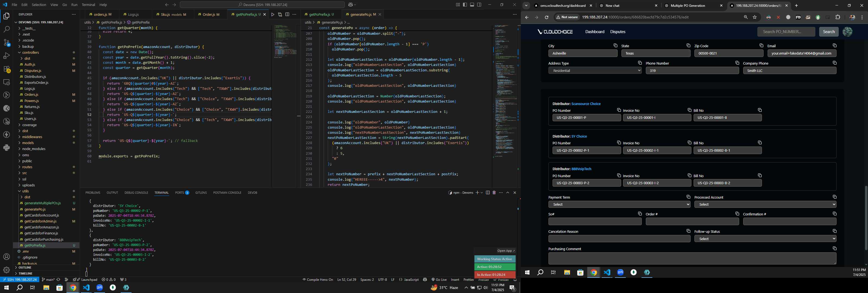Copy the Scansource Choice PO Number
The width and height of the screenshot is (868, 293).
click(619, 110)
